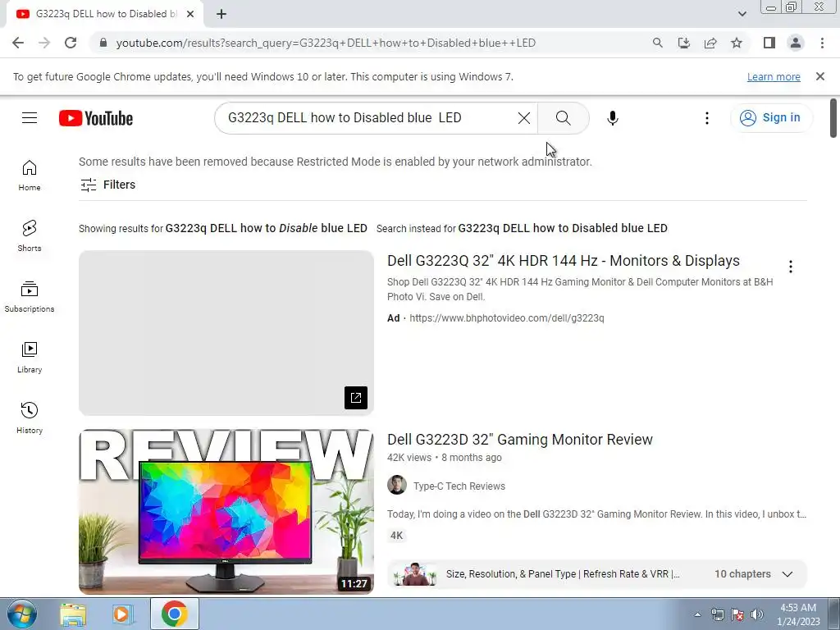This screenshot has height=630, width=840.
Task: Open the Chrome profile avatar
Action: (x=796, y=43)
